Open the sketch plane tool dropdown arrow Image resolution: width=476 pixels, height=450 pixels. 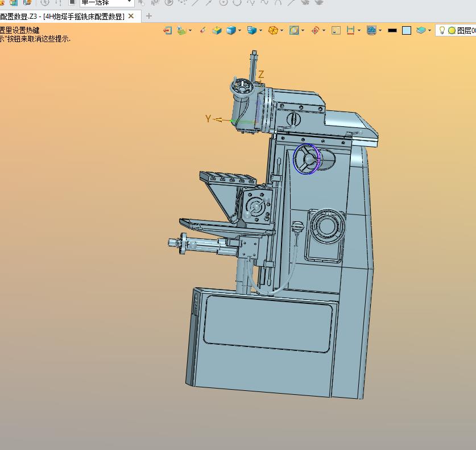[x=191, y=30]
